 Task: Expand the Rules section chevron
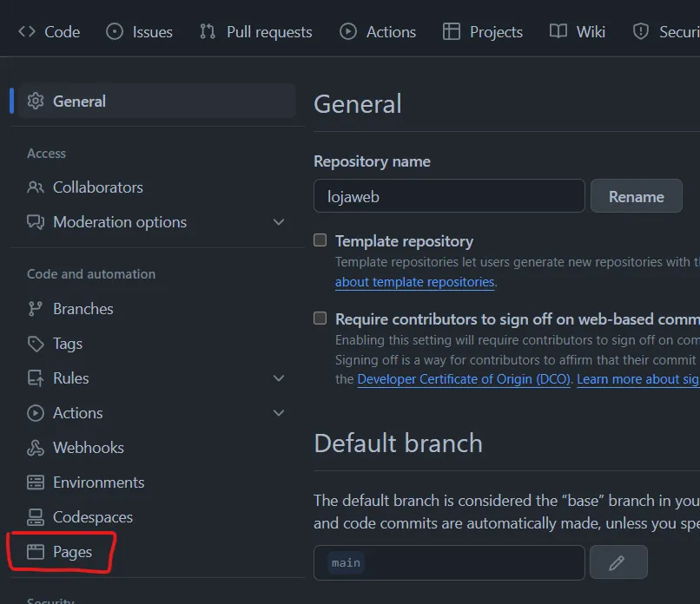click(279, 378)
